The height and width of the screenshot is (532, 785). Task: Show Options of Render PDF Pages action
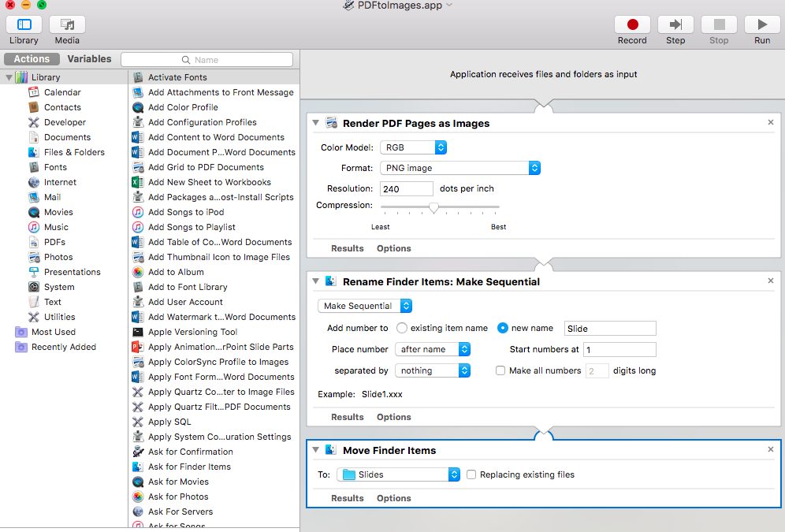click(x=393, y=248)
